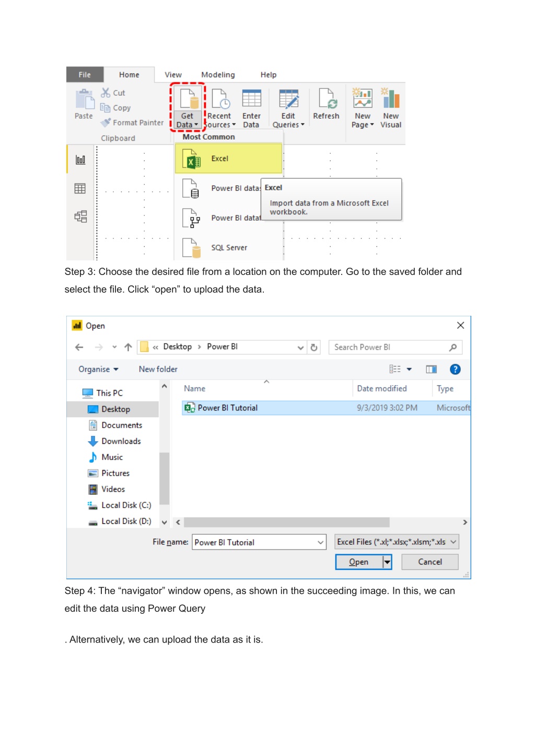Select Downloads in navigation pane
Image resolution: width=535 pixels, height=756 pixels.
pyautogui.click(x=115, y=441)
